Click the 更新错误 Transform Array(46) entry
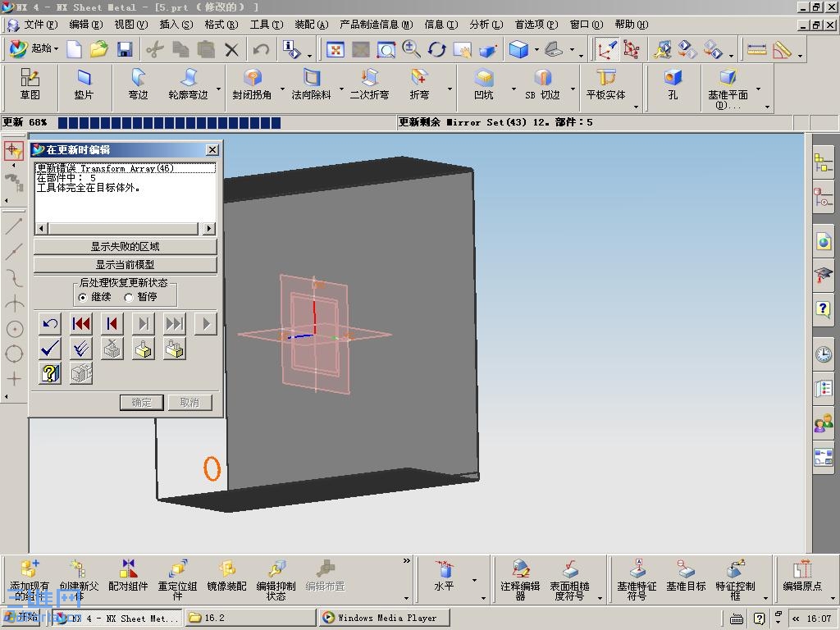The image size is (840, 630). click(x=126, y=168)
